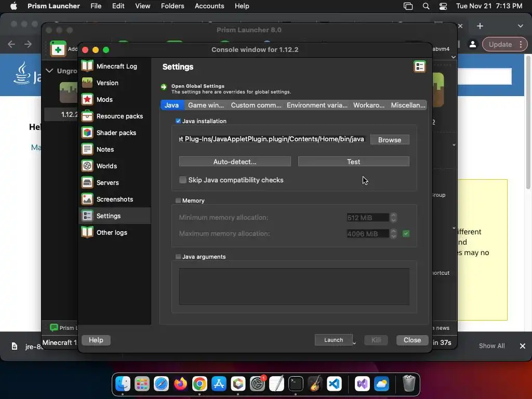532x399 pixels.
Task: Enable the Memory override checkbox
Action: [178, 201]
